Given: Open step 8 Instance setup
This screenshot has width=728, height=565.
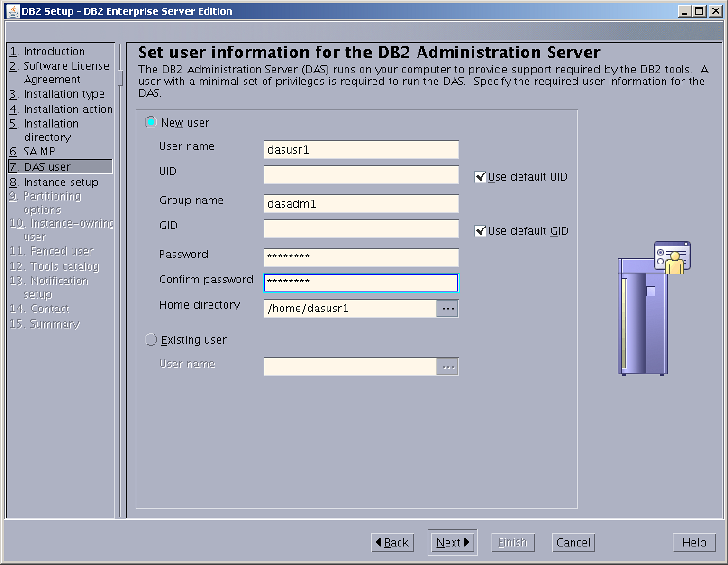Looking at the screenshot, I should click(54, 182).
